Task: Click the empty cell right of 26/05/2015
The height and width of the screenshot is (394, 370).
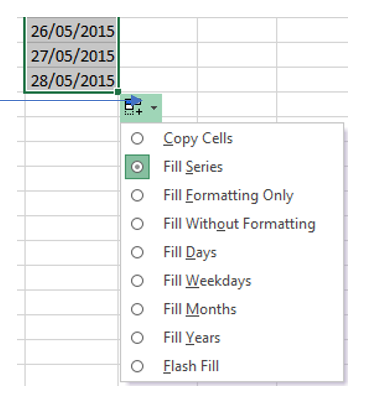Action: pos(158,30)
